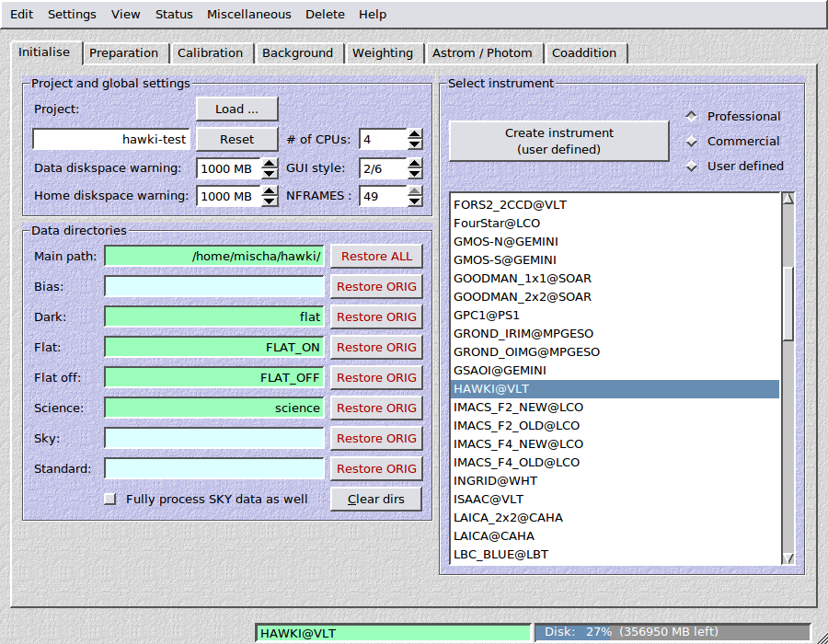This screenshot has width=828, height=644.
Task: Switch to the Background tab
Action: 298,52
